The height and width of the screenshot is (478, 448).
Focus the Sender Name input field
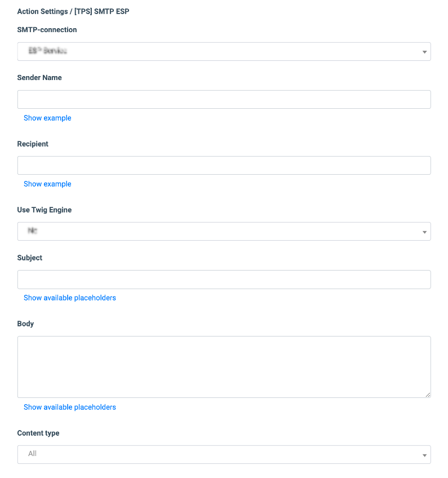point(224,99)
